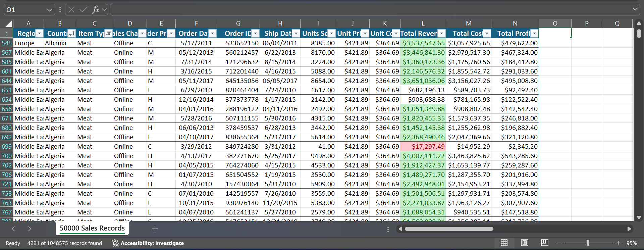Click the Accessibility Investigate status icon
644x250 pixels.
coord(115,243)
